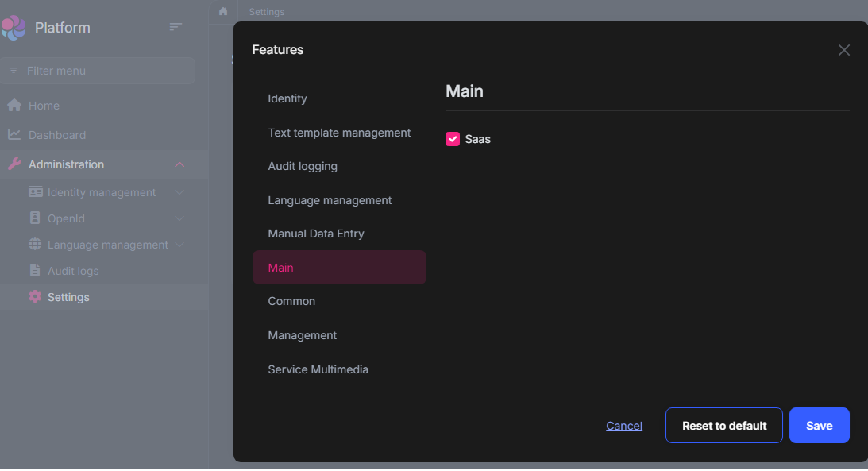Click the Settings gear icon in sidebar
Viewport: 868px width, 471px height.
35,297
